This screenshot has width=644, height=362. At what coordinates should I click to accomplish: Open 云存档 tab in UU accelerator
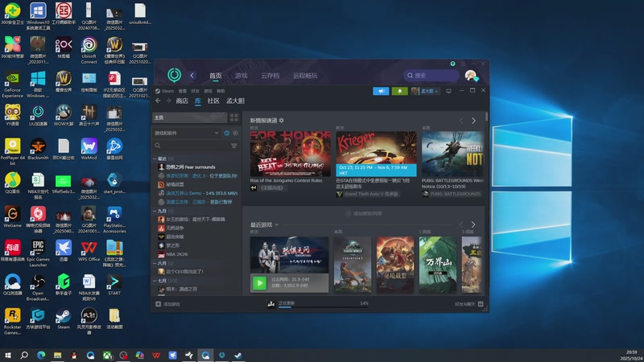[270, 76]
